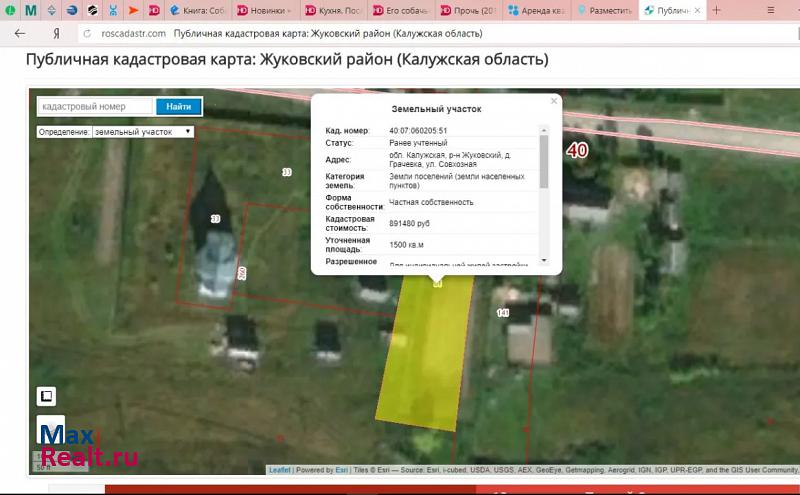The height and width of the screenshot is (495, 800).
Task: Click the pinned green square tab icon
Action: coord(9,11)
